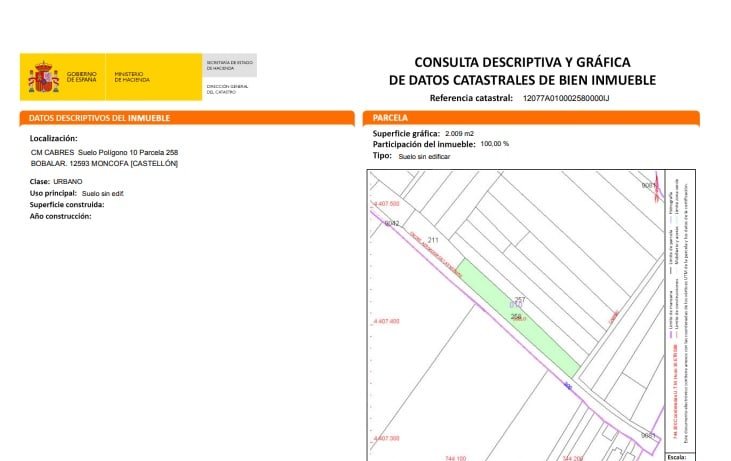This screenshot has width=731, height=461.
Task: Select the line BOBALAR 12593 MONCOFA [CASTELLÓN]
Action: pos(104,164)
